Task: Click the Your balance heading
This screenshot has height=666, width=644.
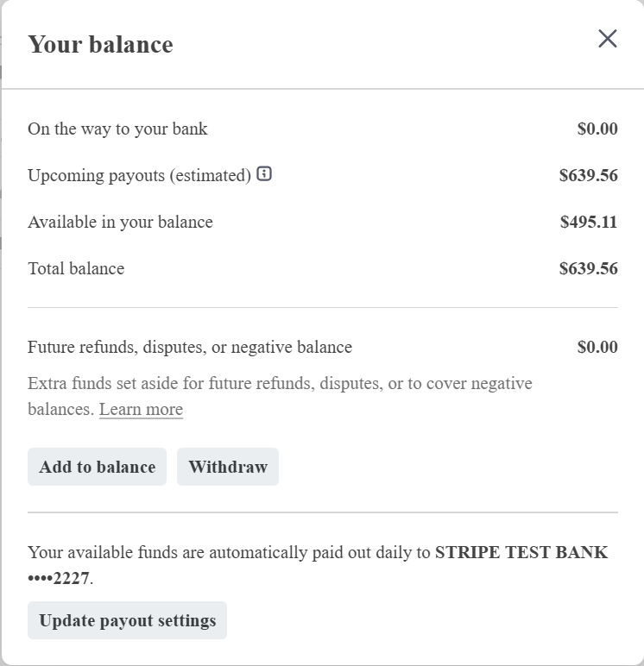Action: 100,45
